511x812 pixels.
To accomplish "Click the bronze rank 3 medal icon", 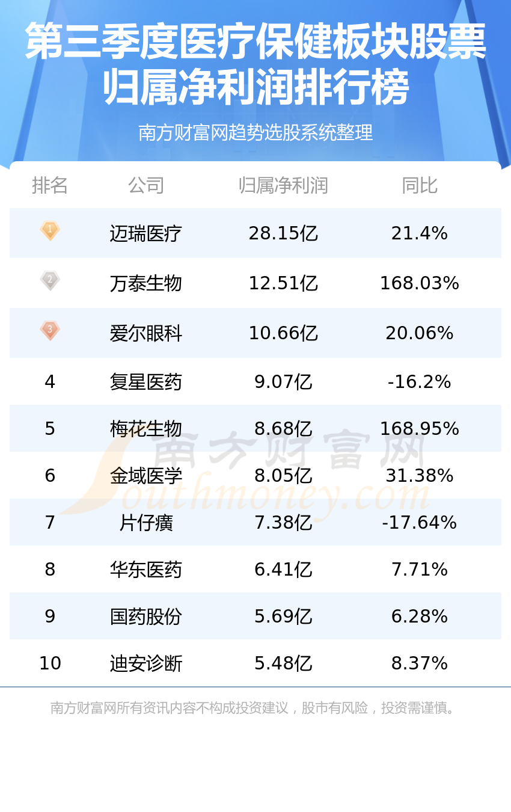I will (50, 331).
